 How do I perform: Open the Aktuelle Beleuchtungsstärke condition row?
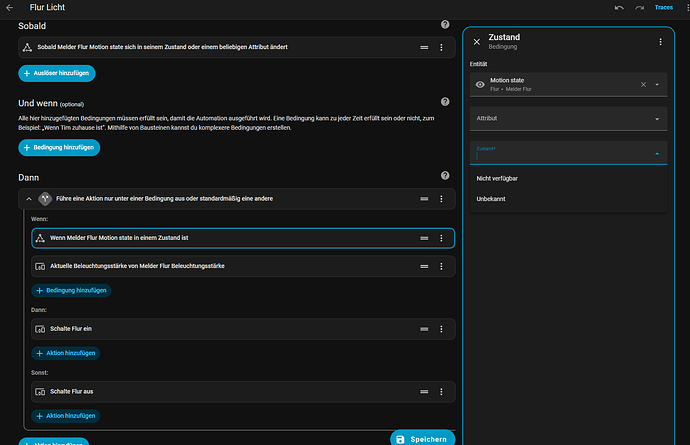click(x=243, y=266)
